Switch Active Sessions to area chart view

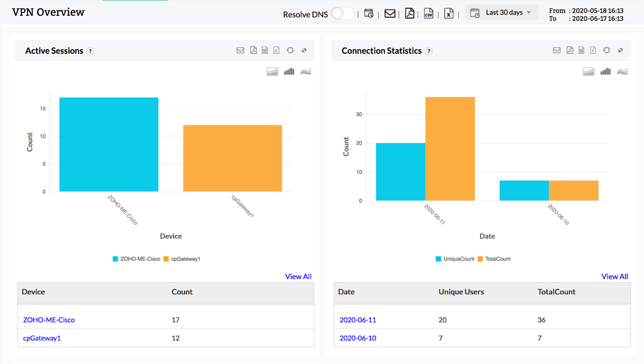pyautogui.click(x=272, y=72)
